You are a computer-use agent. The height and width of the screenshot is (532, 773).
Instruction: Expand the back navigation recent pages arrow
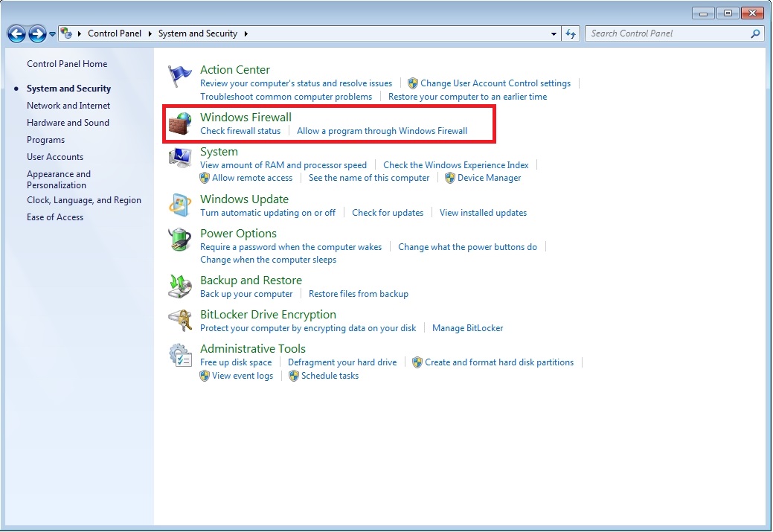(x=51, y=33)
